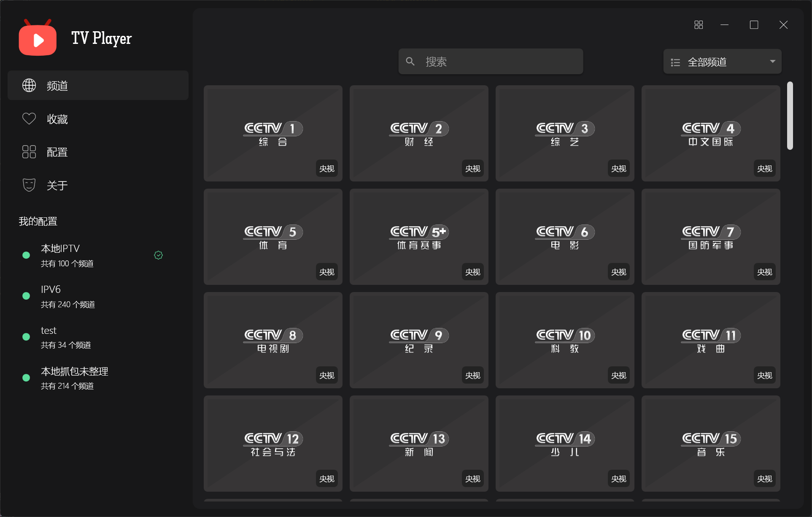Expand the dropdown arrow next to 全部频道

[773, 61]
